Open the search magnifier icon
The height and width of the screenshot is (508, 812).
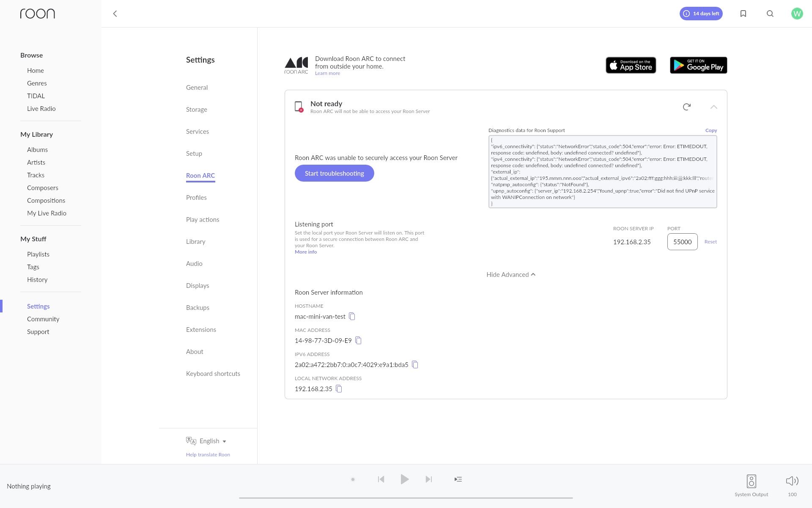770,14
